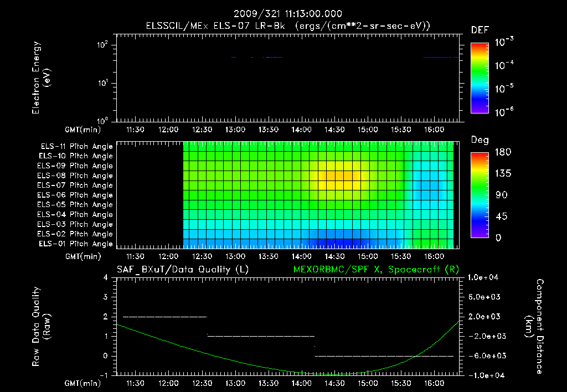Click the 10^-3 value on the DEF scale
The image size is (567, 392).
click(x=504, y=42)
